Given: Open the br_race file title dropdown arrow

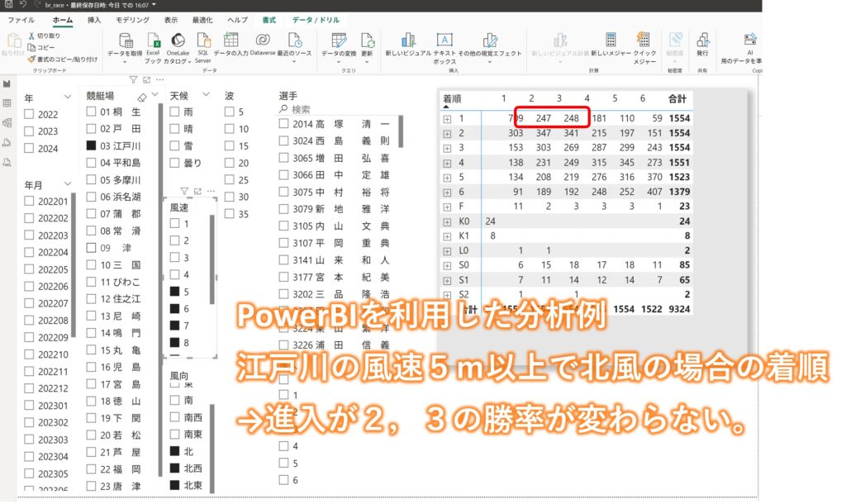Looking at the screenshot, I should click(154, 5).
